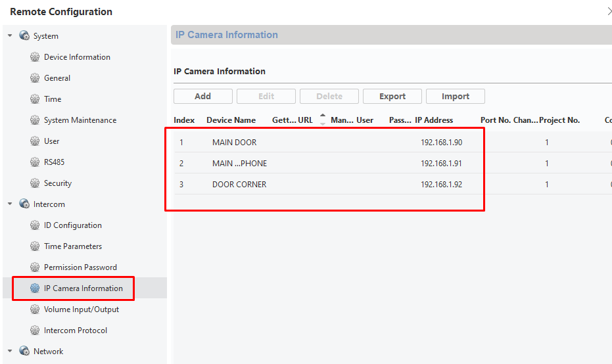
Task: Click Add to add an IP camera
Action: pos(203,97)
